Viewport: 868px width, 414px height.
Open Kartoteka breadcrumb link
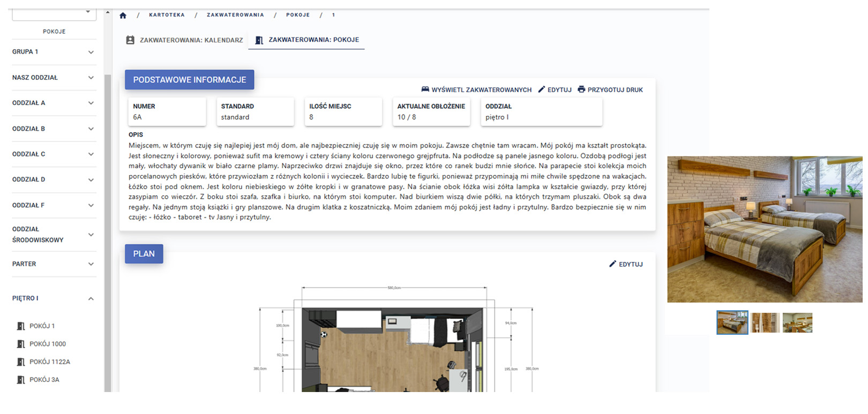point(167,15)
